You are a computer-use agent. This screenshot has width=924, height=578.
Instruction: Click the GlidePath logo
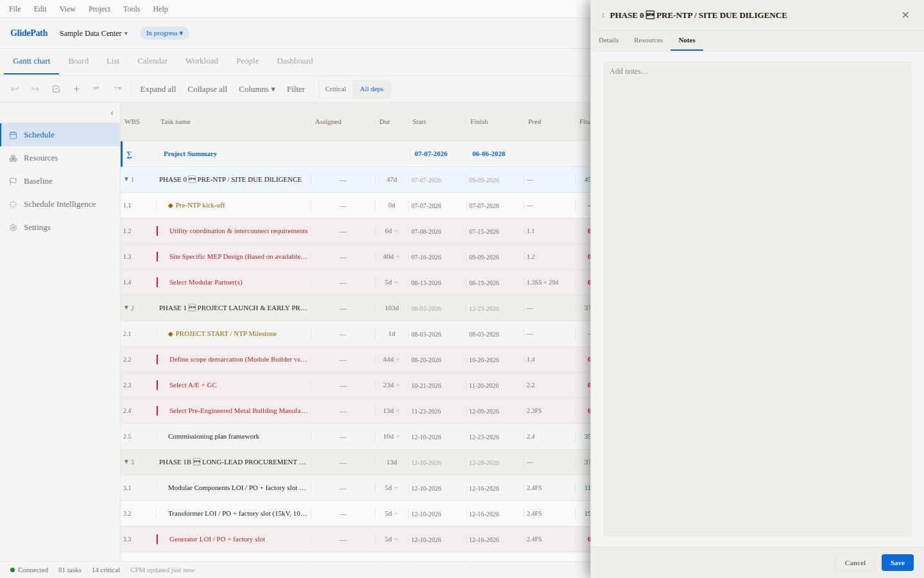pyautogui.click(x=29, y=33)
